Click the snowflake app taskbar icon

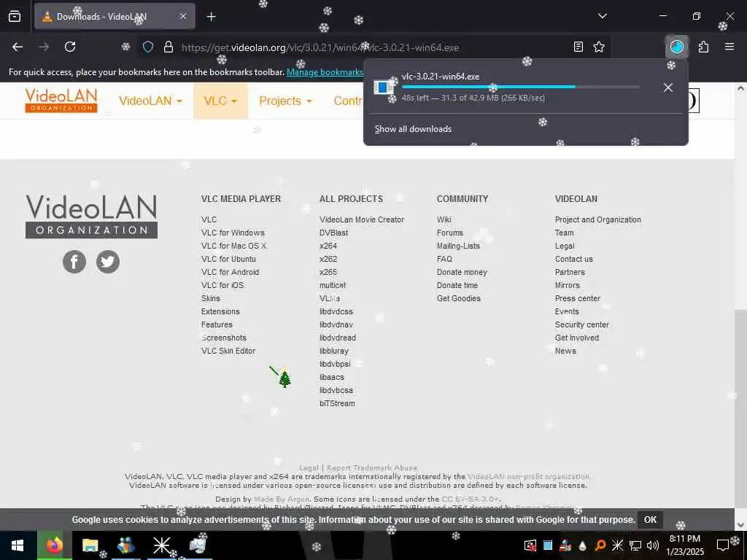(161, 545)
